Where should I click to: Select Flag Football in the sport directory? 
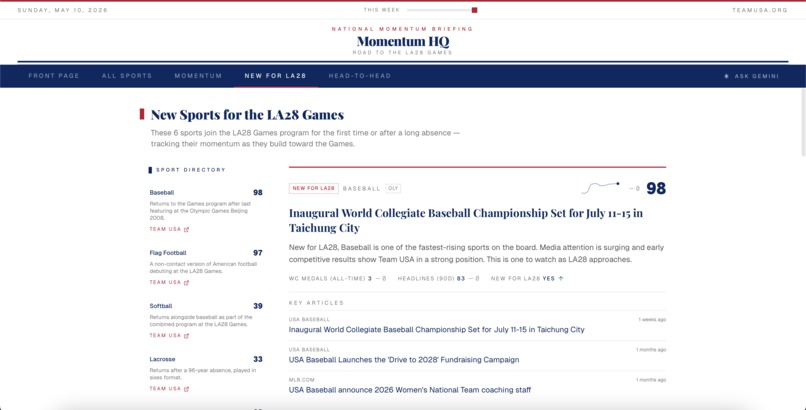pyautogui.click(x=168, y=253)
